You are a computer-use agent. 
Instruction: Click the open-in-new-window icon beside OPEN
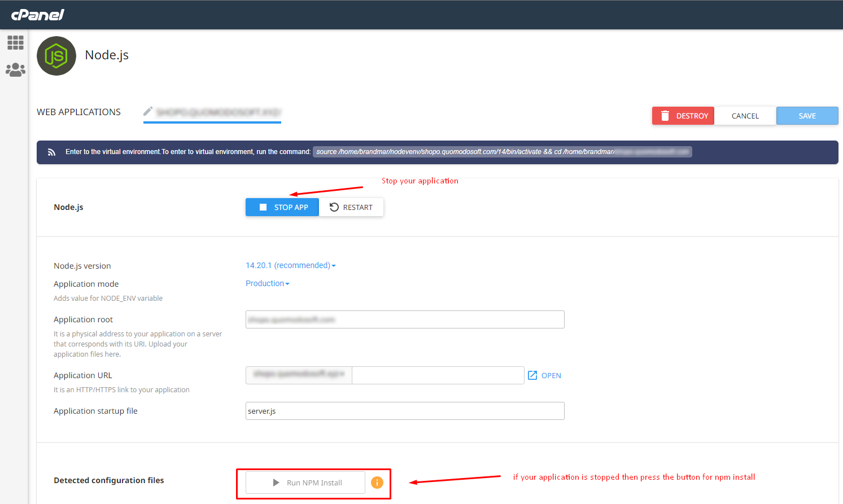tap(532, 375)
